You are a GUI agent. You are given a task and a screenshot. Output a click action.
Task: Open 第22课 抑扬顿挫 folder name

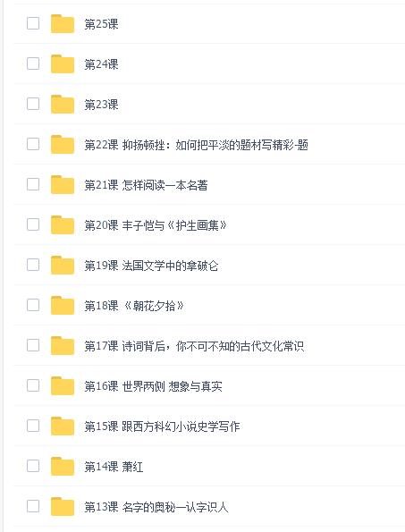point(196,145)
